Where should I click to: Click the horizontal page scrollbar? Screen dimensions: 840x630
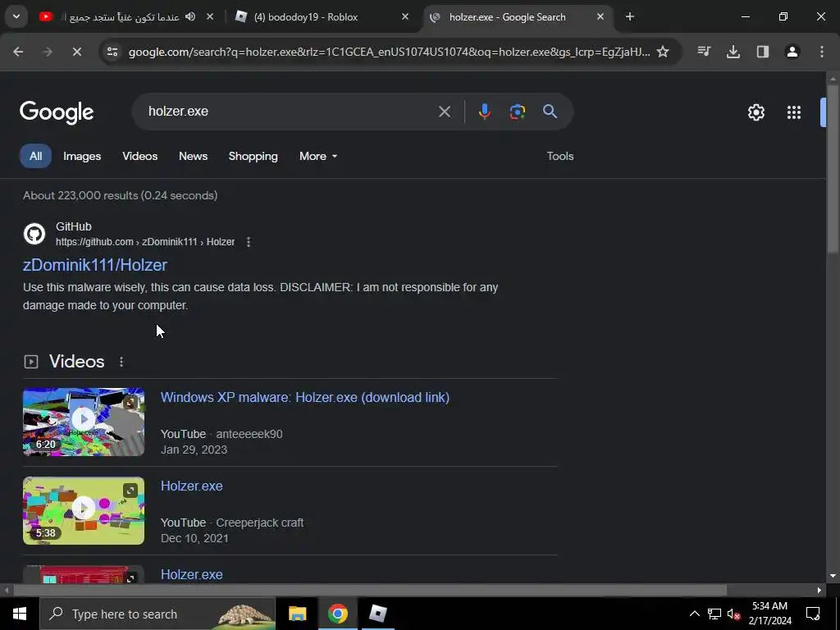point(370,590)
